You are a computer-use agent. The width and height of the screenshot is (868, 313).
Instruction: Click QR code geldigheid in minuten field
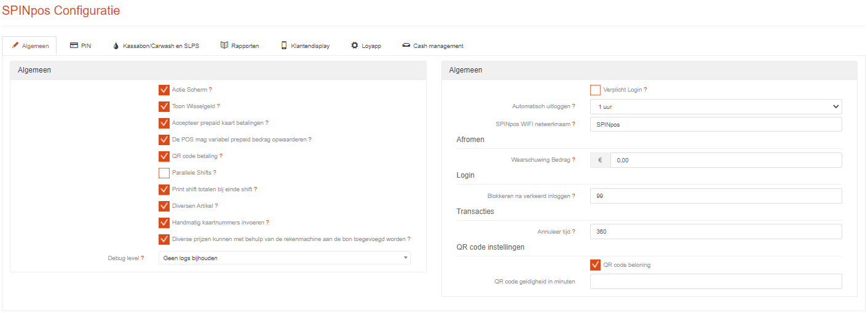[x=716, y=282]
